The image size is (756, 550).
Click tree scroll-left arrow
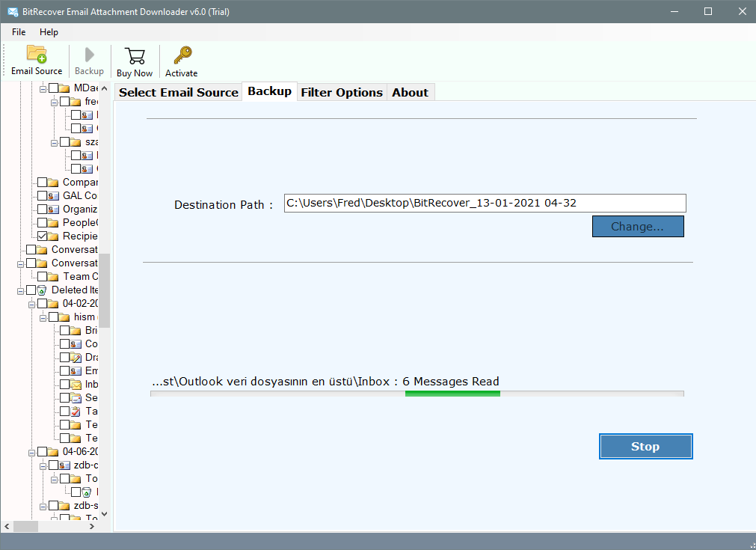[x=7, y=526]
